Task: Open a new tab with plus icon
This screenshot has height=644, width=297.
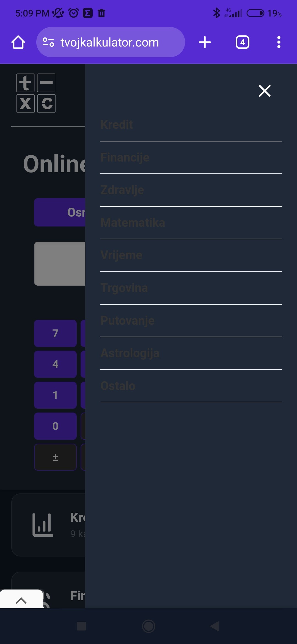Action: click(205, 42)
